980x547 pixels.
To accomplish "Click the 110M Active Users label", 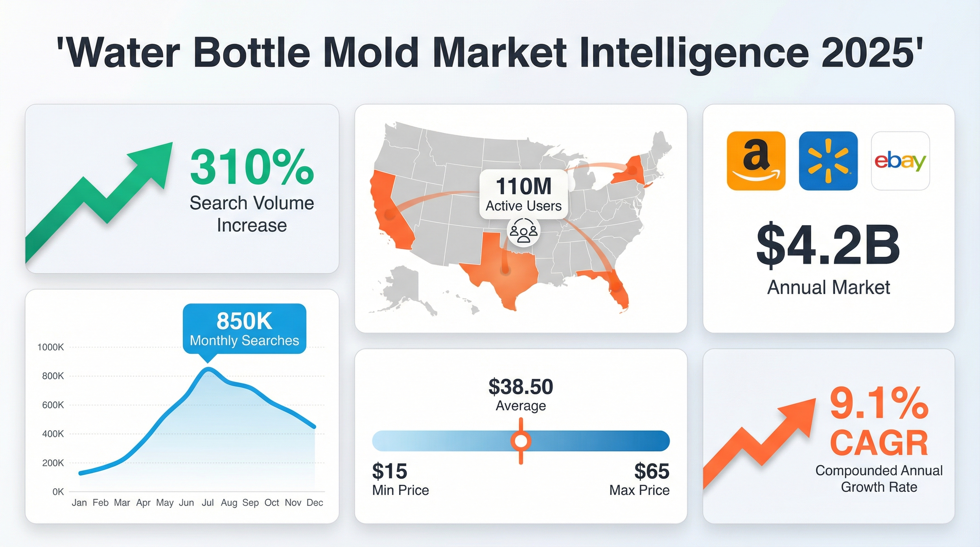I will (523, 194).
